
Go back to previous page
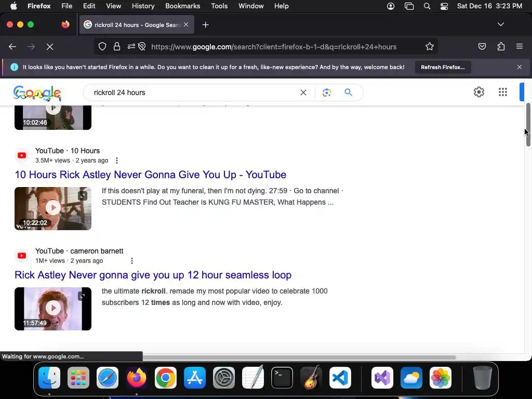(12, 46)
